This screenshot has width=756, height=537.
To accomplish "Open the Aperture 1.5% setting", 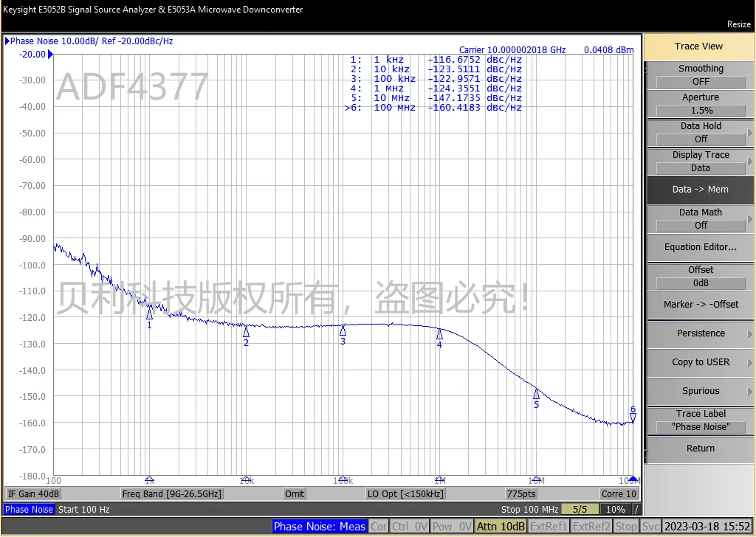I will [x=701, y=104].
